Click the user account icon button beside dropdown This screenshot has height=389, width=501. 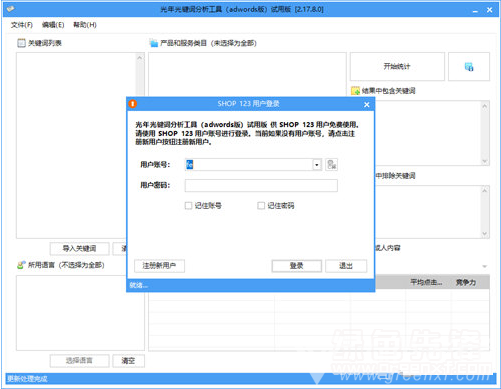331,165
